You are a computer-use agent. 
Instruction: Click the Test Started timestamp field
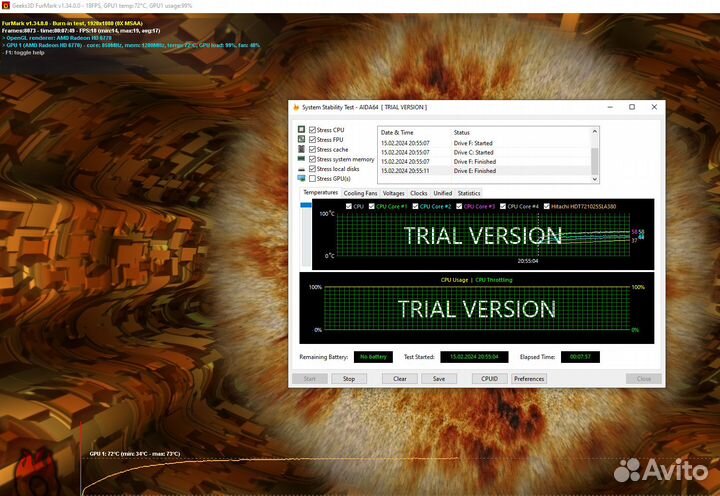(474, 357)
